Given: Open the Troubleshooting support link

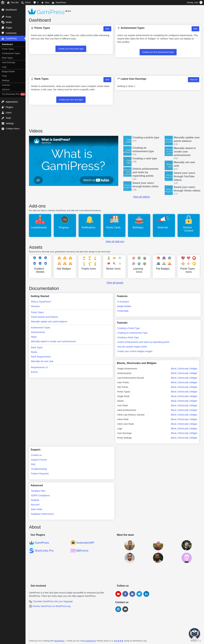Looking at the screenshot, I should [39, 469].
